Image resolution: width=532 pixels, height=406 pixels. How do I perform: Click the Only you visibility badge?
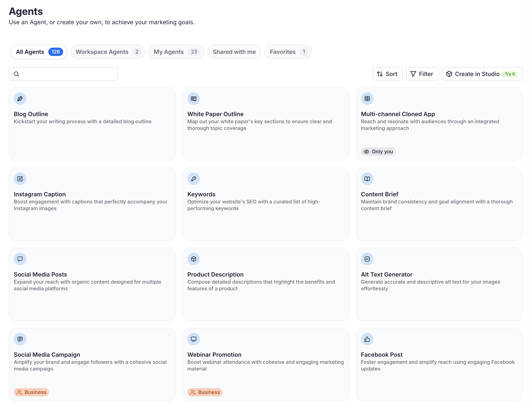pos(378,152)
